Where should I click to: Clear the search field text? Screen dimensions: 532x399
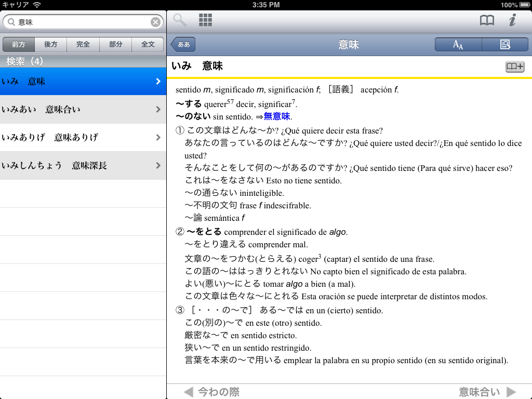[x=155, y=22]
